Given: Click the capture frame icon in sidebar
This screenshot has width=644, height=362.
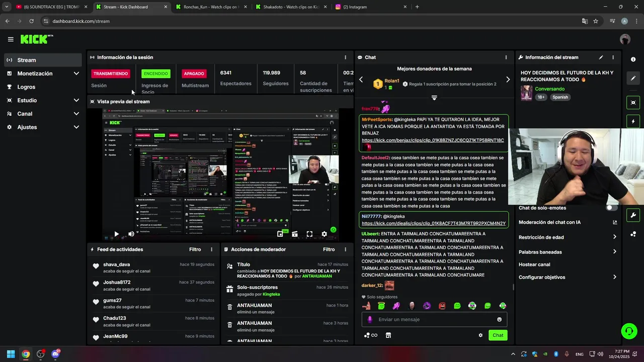Looking at the screenshot, I should tap(633, 103).
